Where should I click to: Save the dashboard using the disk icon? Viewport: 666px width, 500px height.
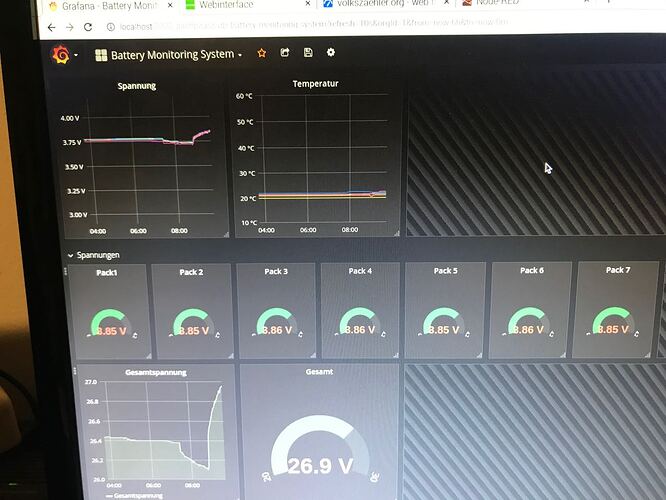pyautogui.click(x=308, y=53)
